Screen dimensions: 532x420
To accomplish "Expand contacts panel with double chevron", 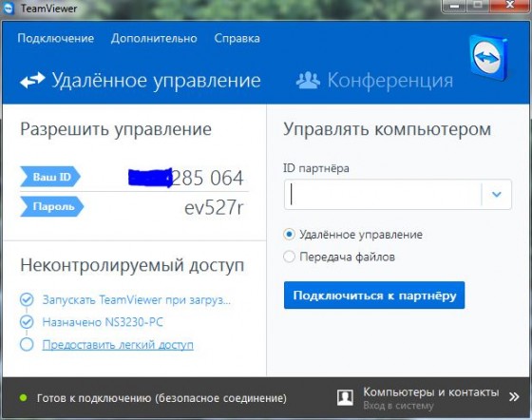I will (514, 396).
